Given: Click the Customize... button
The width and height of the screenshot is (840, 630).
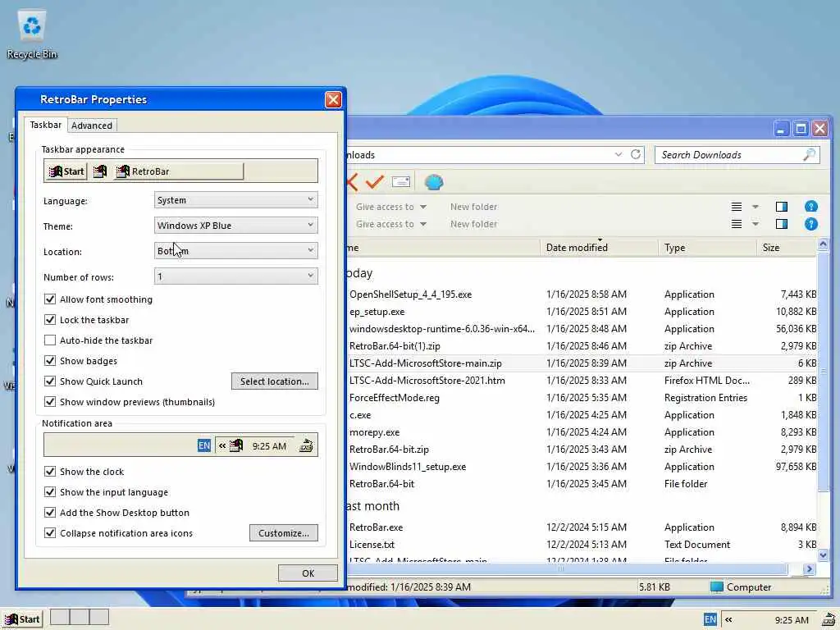Looking at the screenshot, I should point(283,533).
